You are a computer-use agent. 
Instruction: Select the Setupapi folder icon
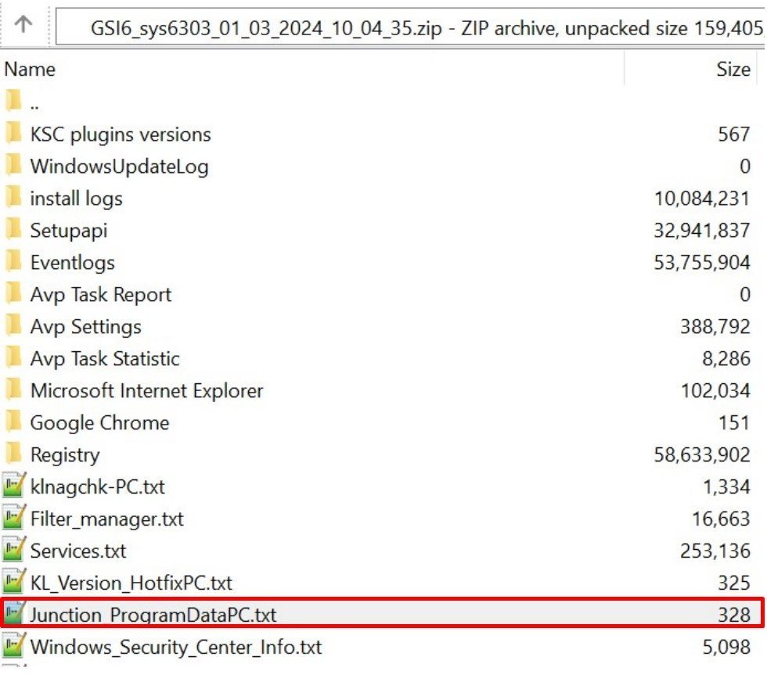(x=14, y=228)
